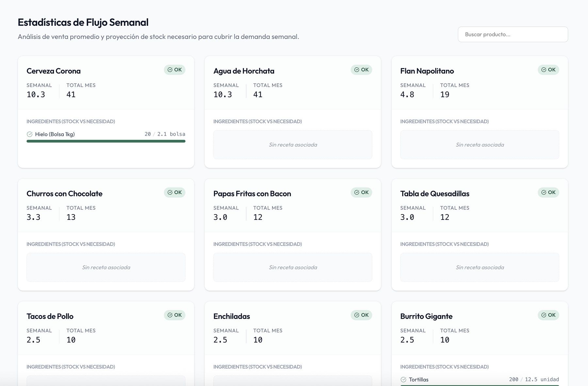
Task: Open the Cerveza Corona product title
Action: [54, 71]
